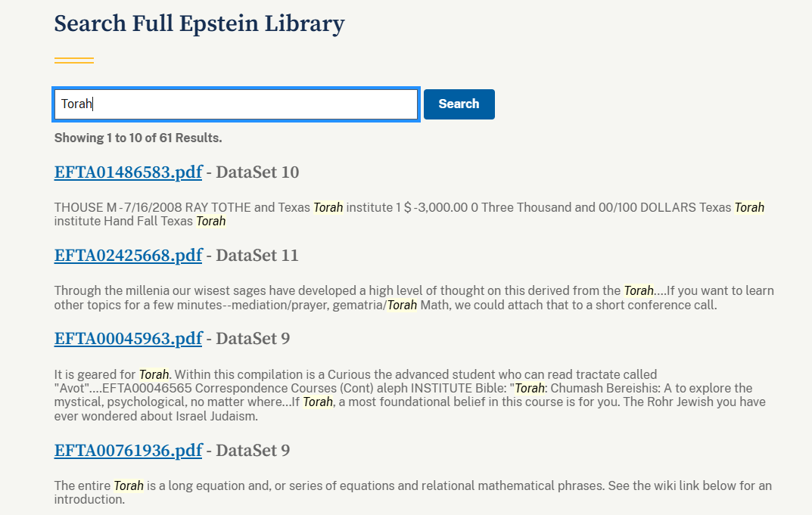812x515 pixels.
Task: Click the "DataSet 10" label
Action: pyautogui.click(x=257, y=172)
